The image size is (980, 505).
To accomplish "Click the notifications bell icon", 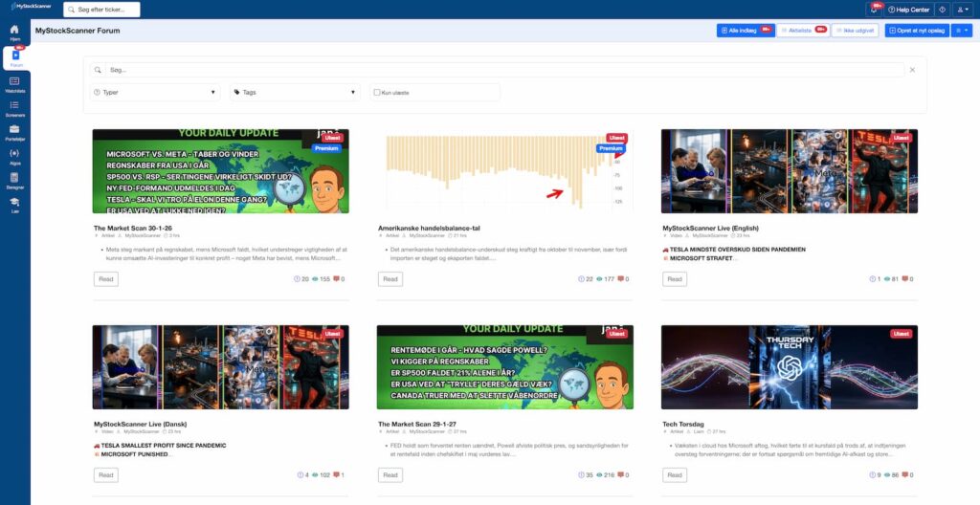I will [x=875, y=10].
